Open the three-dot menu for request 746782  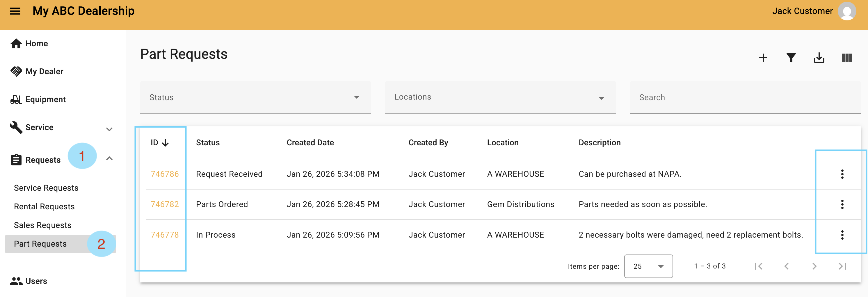(842, 204)
